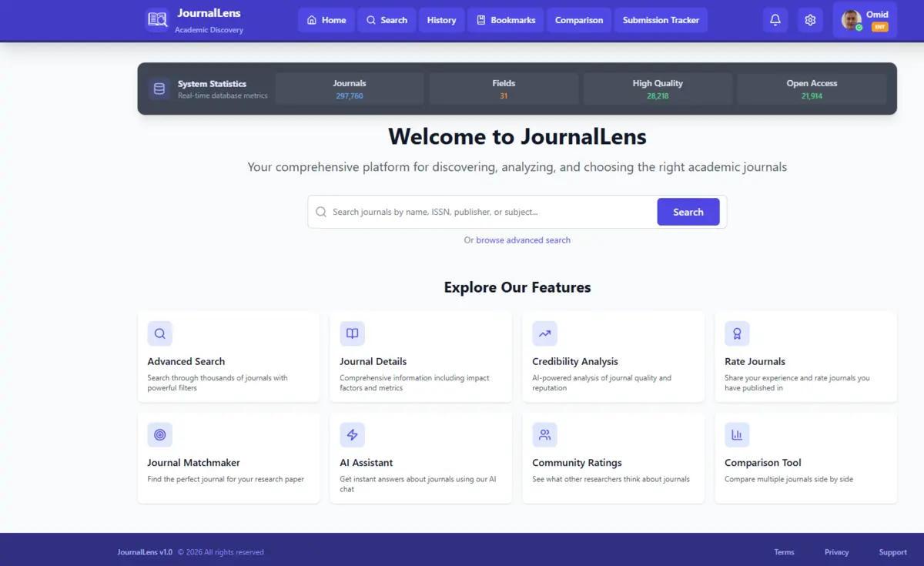Click the Journal Matchmaker target icon

click(159, 434)
